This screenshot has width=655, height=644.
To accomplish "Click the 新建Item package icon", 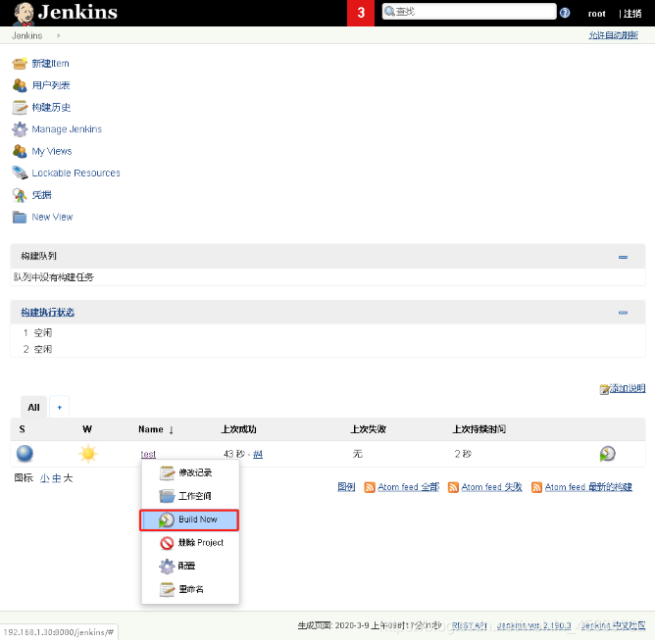I will point(20,64).
